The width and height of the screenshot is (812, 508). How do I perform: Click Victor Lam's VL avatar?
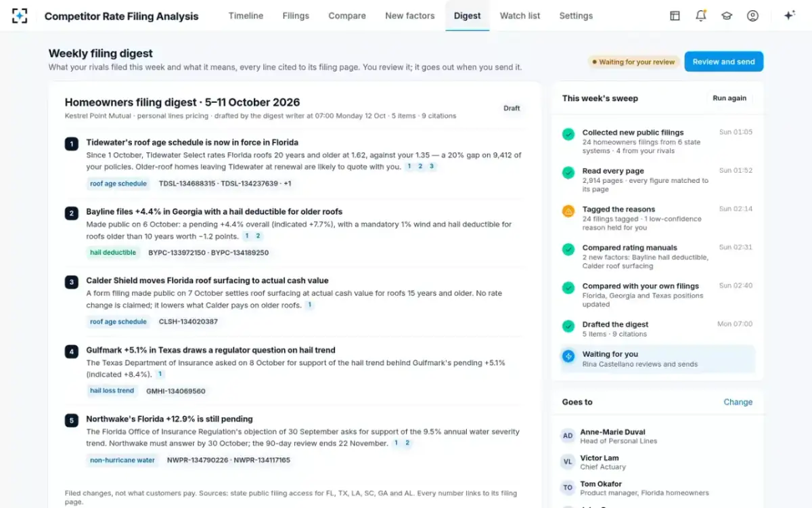click(x=568, y=462)
